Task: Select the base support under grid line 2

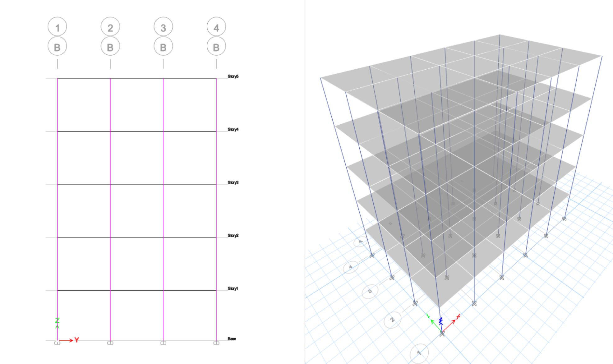Action: 110,343
